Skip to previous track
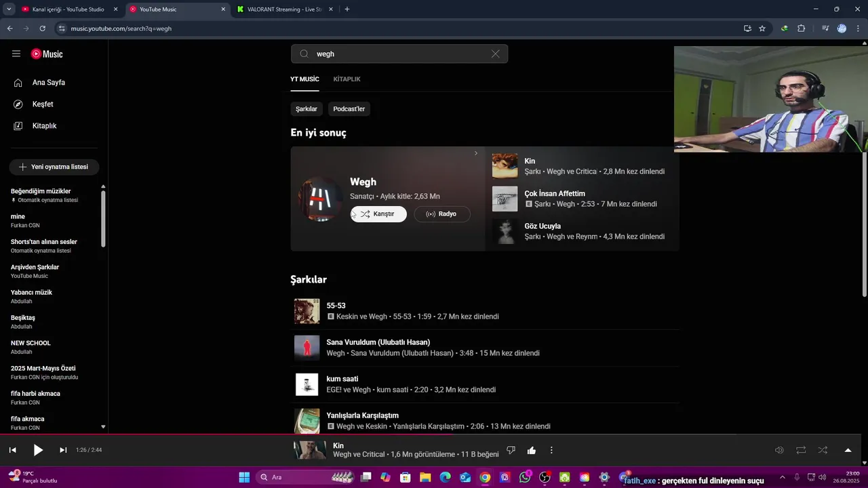The image size is (868, 488). 12,450
